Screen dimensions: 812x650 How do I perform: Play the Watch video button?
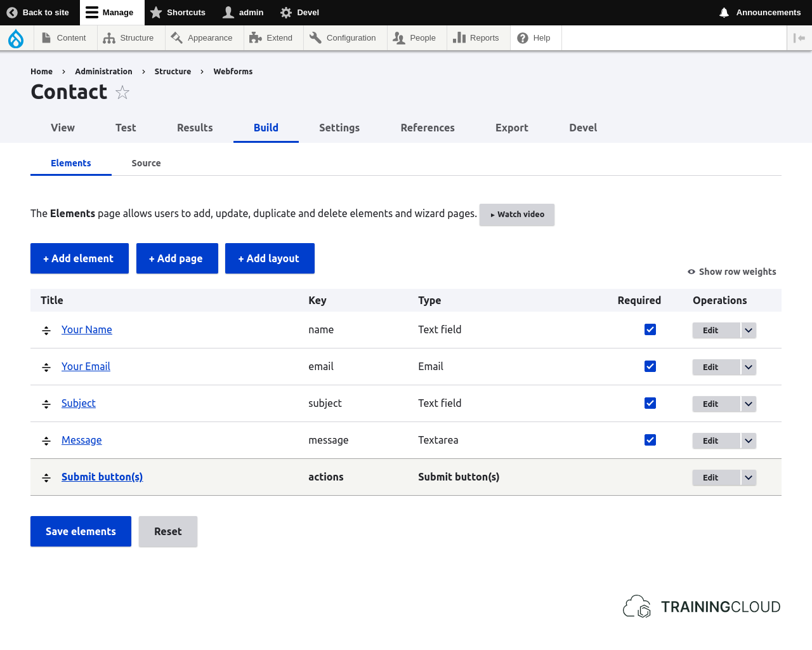tap(517, 215)
